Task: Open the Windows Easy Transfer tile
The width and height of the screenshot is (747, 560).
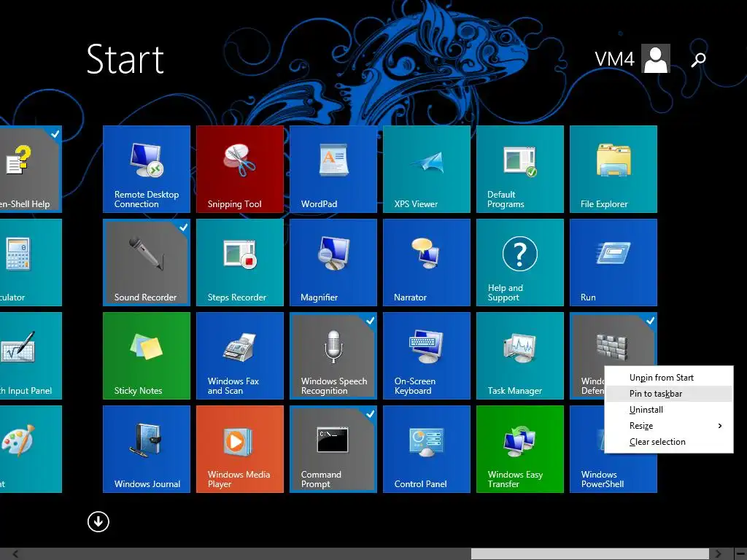Action: 519,449
